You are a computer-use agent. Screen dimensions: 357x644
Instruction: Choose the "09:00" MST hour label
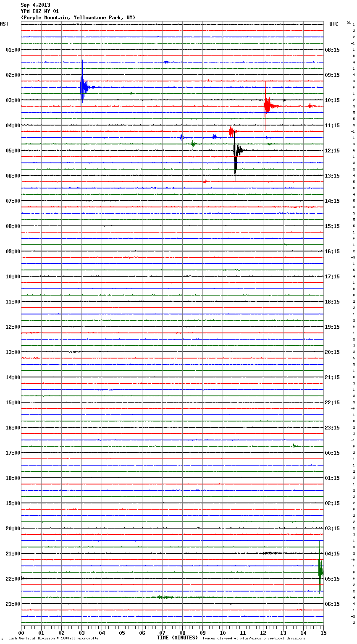(13, 251)
